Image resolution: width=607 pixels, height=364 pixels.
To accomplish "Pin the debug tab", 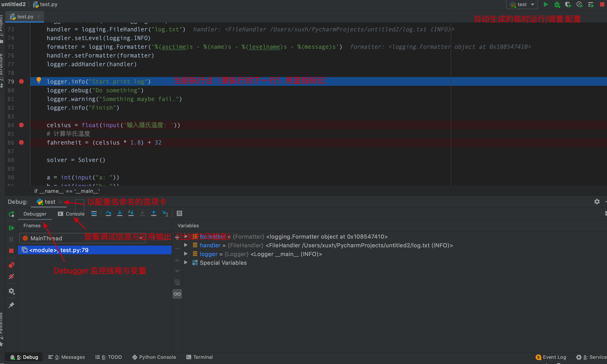I will point(11,305).
